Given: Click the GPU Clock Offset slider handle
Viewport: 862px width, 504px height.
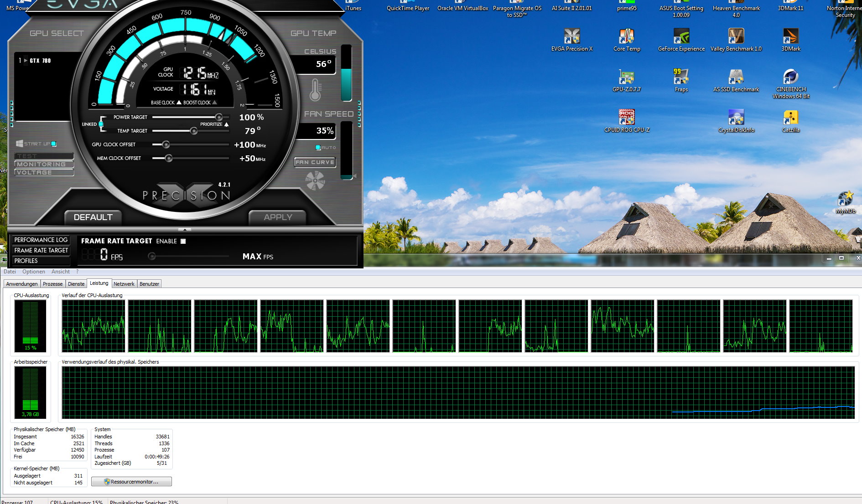Looking at the screenshot, I should tap(166, 144).
